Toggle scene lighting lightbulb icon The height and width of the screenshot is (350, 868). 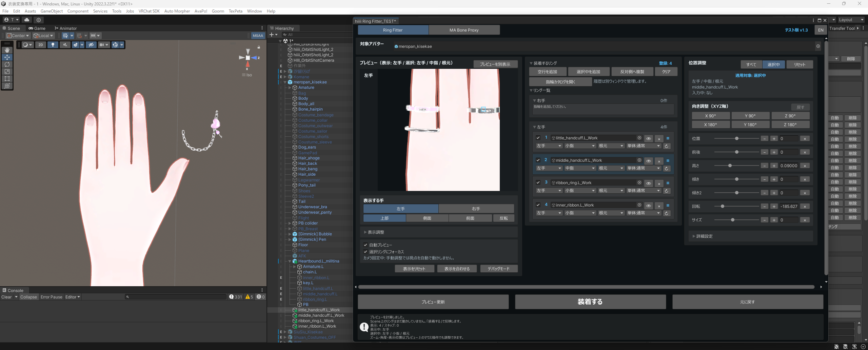tap(53, 45)
